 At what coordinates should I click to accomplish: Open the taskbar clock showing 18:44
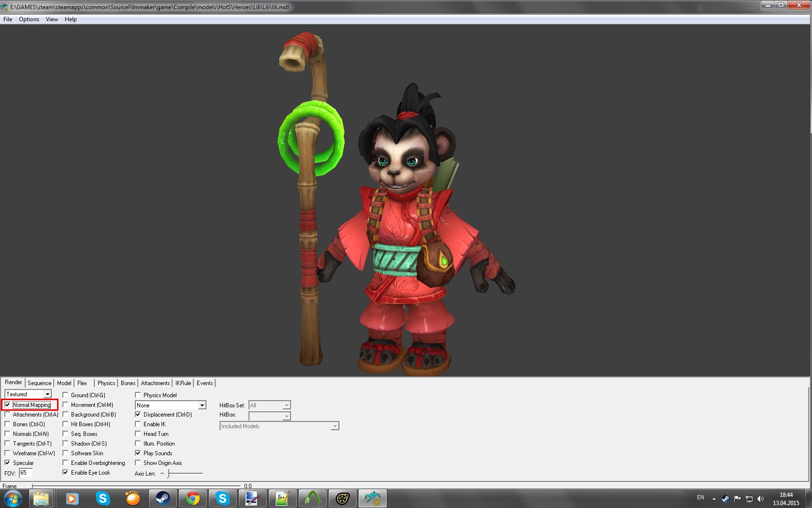coord(786,499)
